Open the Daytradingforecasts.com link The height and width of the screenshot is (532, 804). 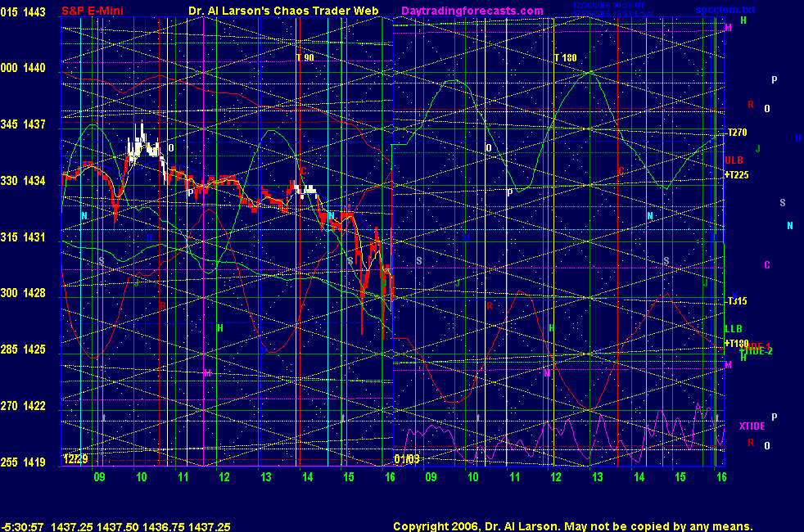click(472, 11)
